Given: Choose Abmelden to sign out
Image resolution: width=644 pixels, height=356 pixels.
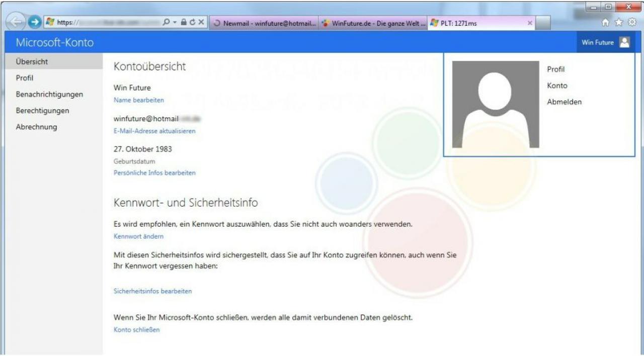Looking at the screenshot, I should [564, 102].
